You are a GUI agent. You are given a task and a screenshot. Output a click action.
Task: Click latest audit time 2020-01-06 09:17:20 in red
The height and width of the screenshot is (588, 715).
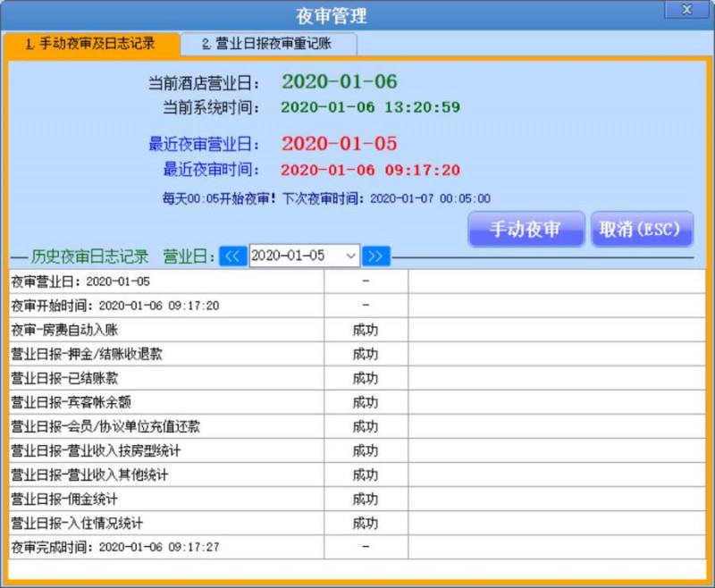point(370,171)
